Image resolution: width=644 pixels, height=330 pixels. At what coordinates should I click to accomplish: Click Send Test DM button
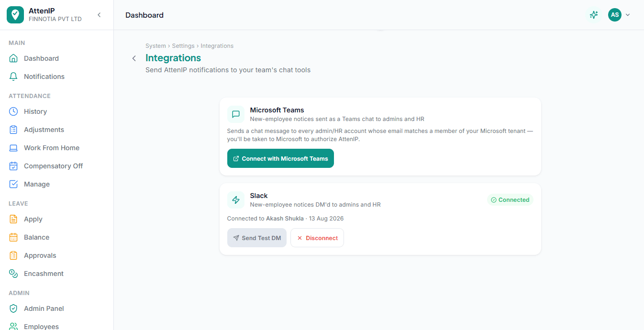(x=257, y=238)
